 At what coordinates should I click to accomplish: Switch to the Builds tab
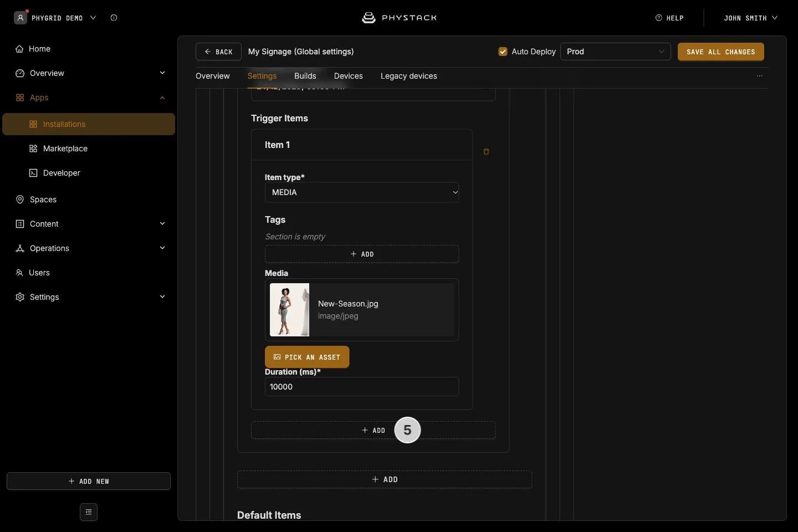click(305, 76)
